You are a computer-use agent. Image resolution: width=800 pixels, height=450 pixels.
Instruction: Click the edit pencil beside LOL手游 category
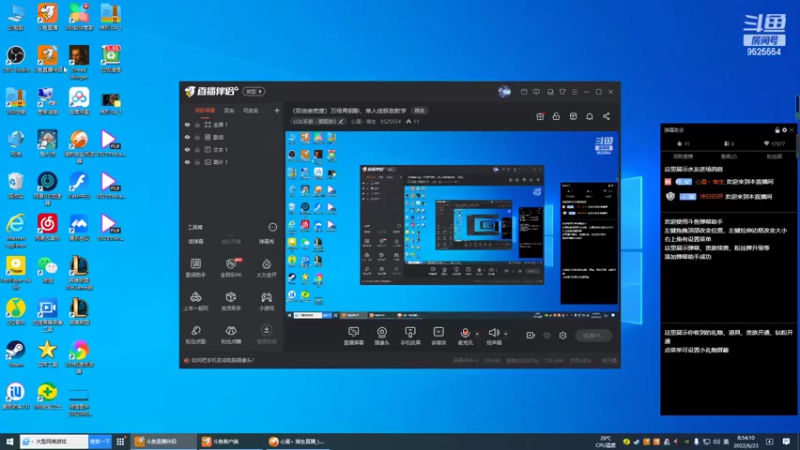tap(341, 121)
